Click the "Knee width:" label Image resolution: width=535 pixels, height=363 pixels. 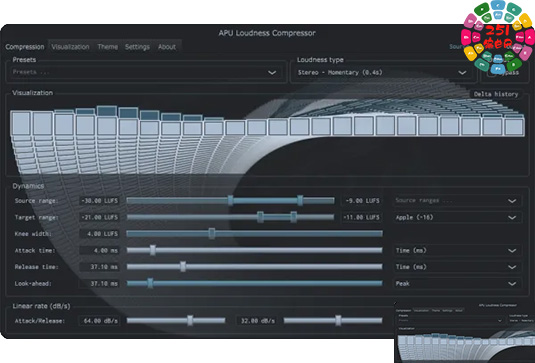pyautogui.click(x=33, y=234)
